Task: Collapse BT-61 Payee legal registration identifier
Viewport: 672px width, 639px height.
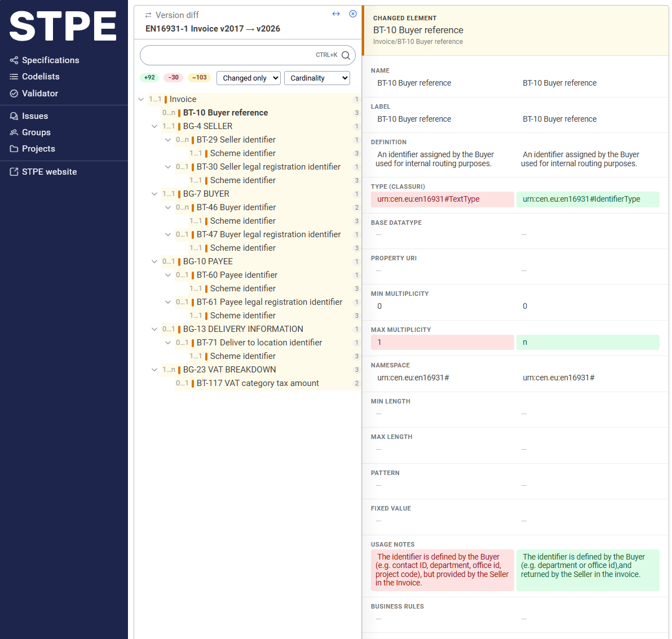Action: click(168, 303)
